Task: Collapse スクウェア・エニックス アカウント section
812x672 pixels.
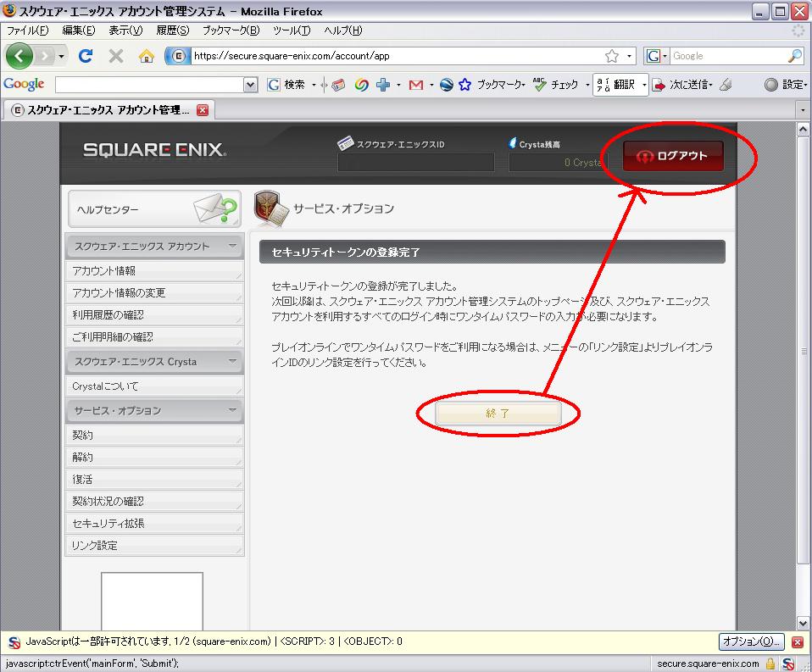Action: tap(232, 246)
